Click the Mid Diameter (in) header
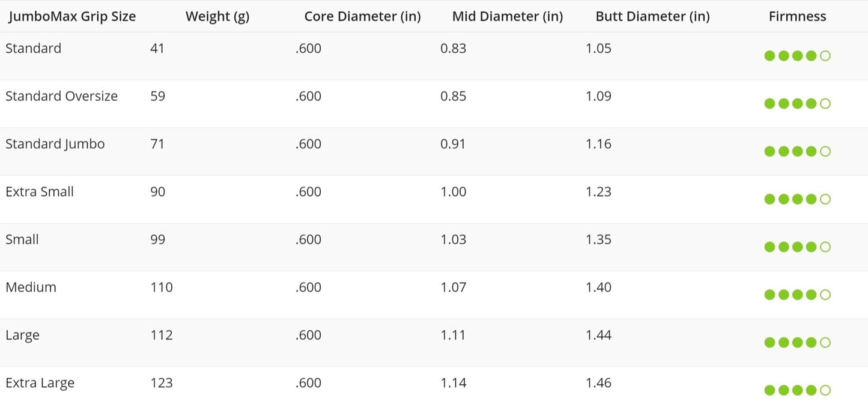Image resolution: width=868 pixels, height=413 pixels. point(508,17)
